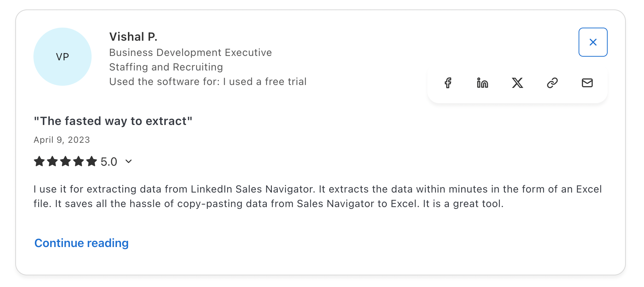Click the third star in the rating
The width and height of the screenshot is (644, 287).
click(65, 161)
